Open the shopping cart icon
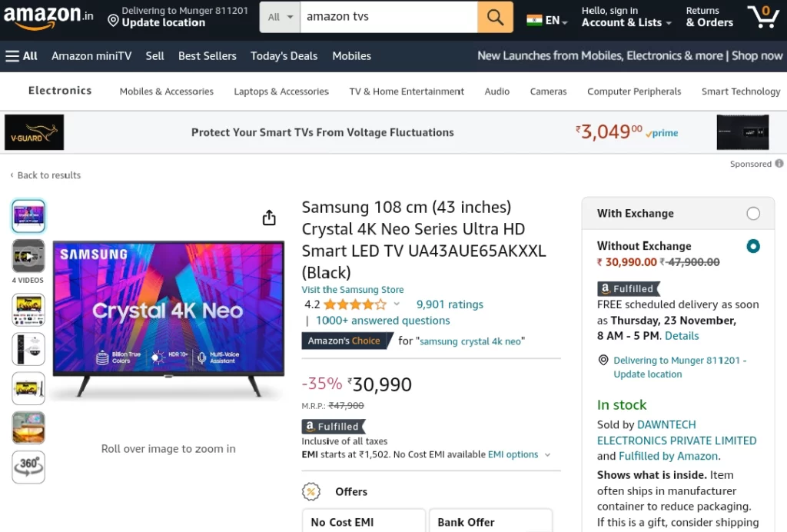The image size is (787, 532). (x=763, y=17)
